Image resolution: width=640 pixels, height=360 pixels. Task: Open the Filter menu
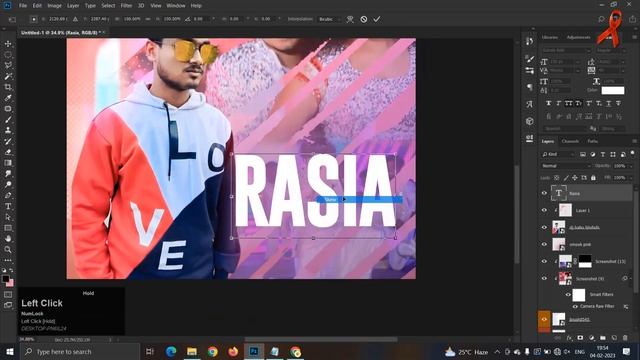(x=127, y=6)
